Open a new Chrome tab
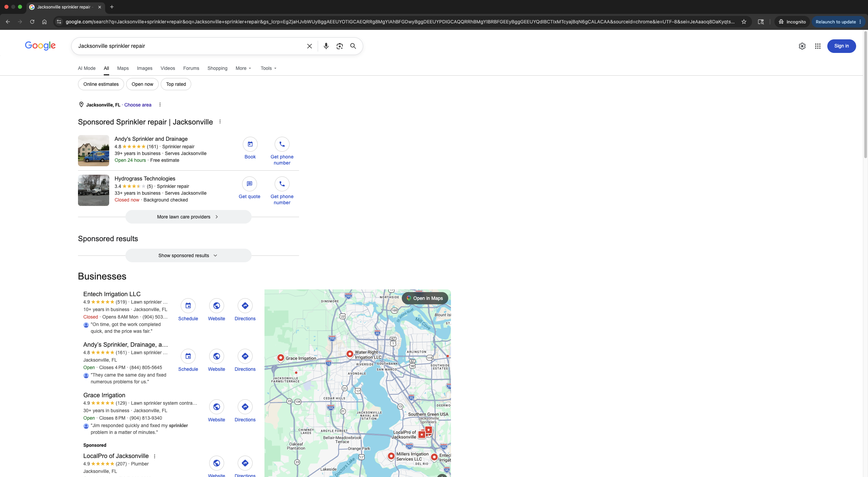868x477 pixels. [x=112, y=7]
